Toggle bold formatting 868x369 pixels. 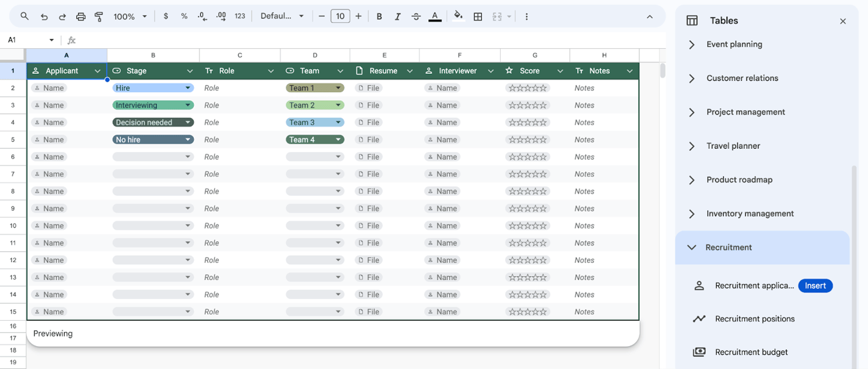pos(379,17)
